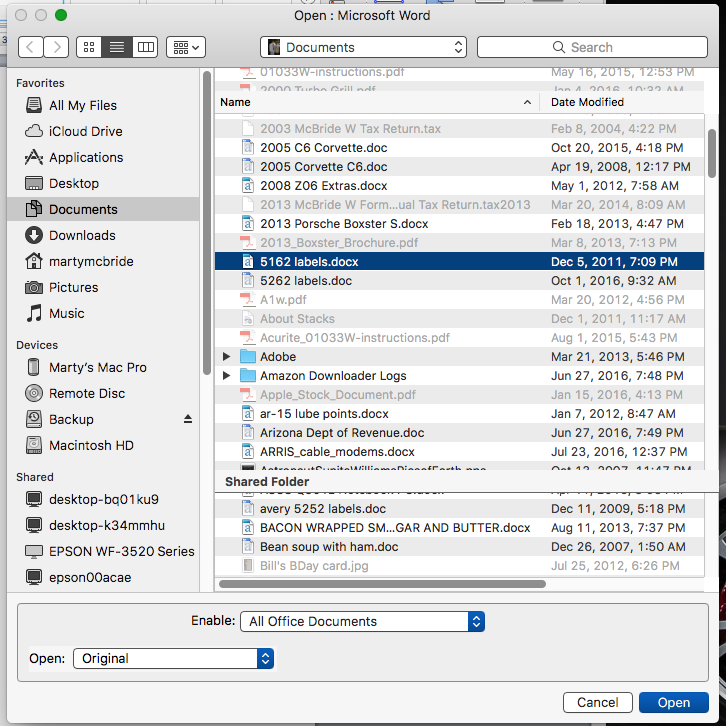Sort by Date Modified column header
The image size is (726, 726).
(x=622, y=102)
